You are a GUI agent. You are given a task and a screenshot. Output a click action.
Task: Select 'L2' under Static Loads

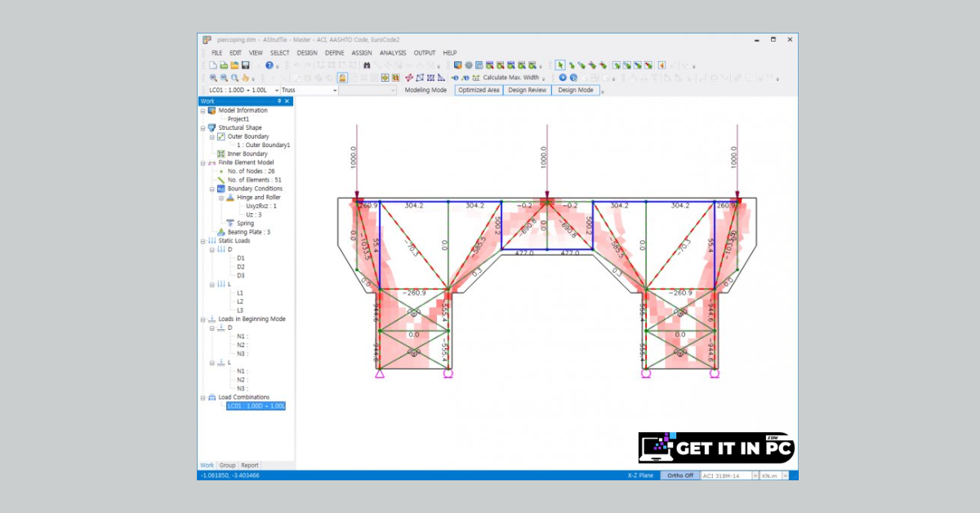[240, 301]
